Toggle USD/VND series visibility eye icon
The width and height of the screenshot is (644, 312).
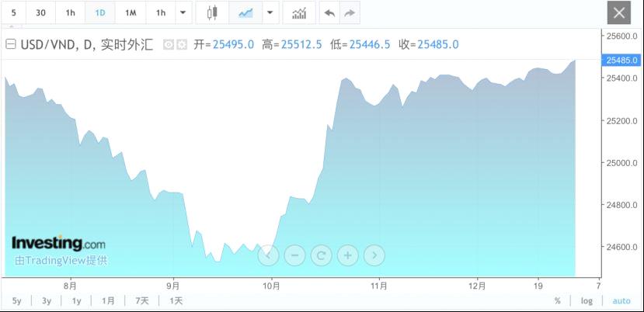(169, 45)
